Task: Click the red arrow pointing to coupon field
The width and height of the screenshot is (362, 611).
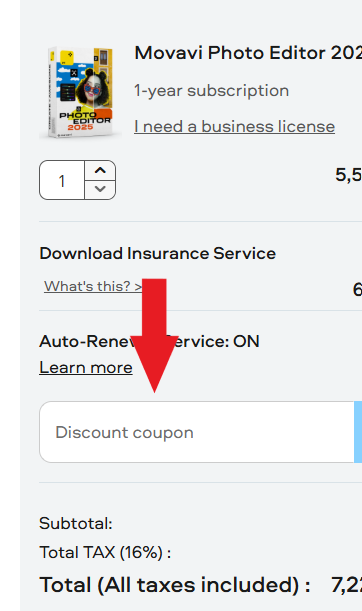Action: tap(154, 335)
